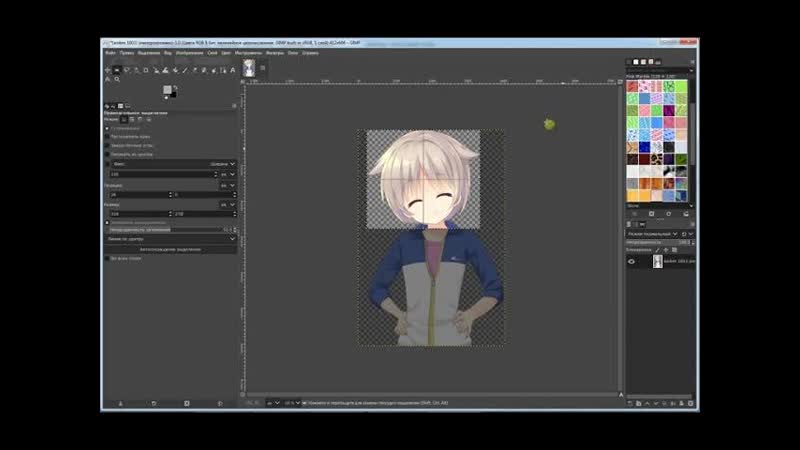Image resolution: width=800 pixels, height=450 pixels.
Task: Select the Text tool (letter A)
Action: tap(233, 70)
